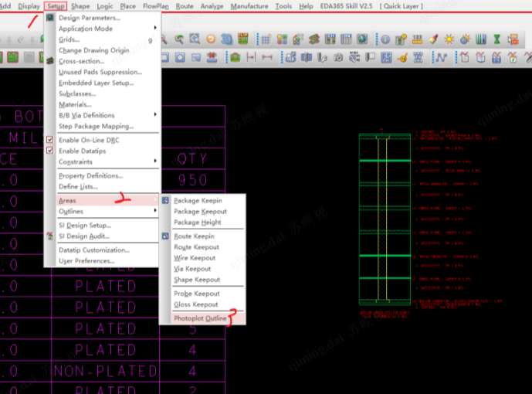Click the Design Parameters icon in the menu
This screenshot has width=532, height=394.
tap(50, 18)
